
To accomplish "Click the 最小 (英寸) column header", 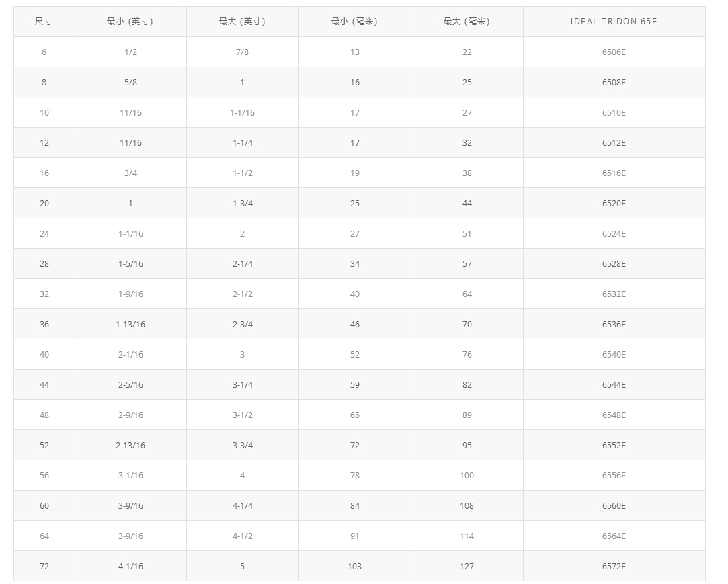I will coord(130,22).
